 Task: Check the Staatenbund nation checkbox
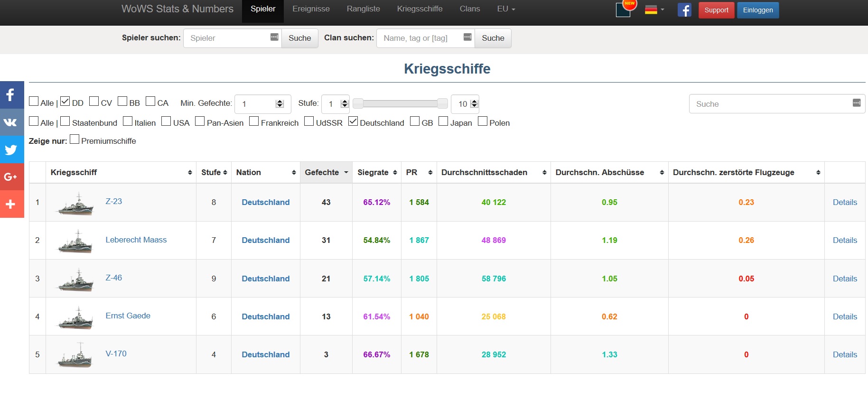pos(65,121)
